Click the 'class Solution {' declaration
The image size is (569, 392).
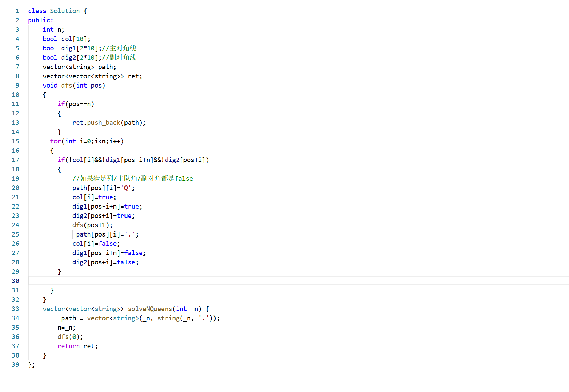(57, 11)
